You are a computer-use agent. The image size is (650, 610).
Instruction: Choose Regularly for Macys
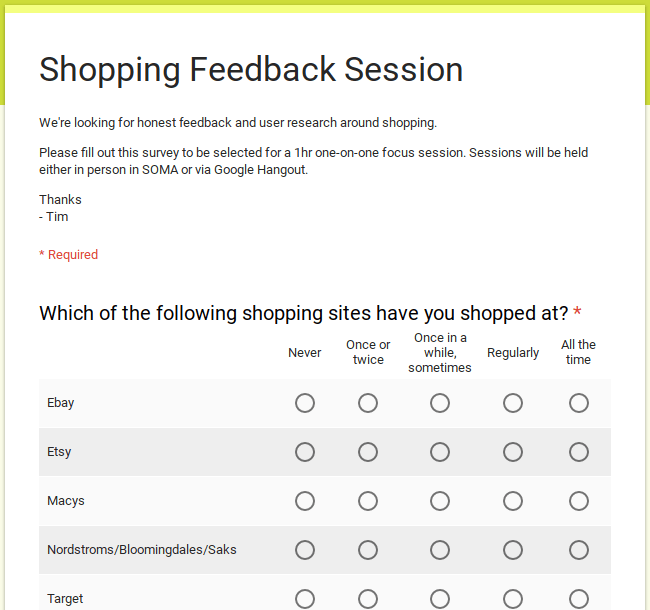[513, 501]
